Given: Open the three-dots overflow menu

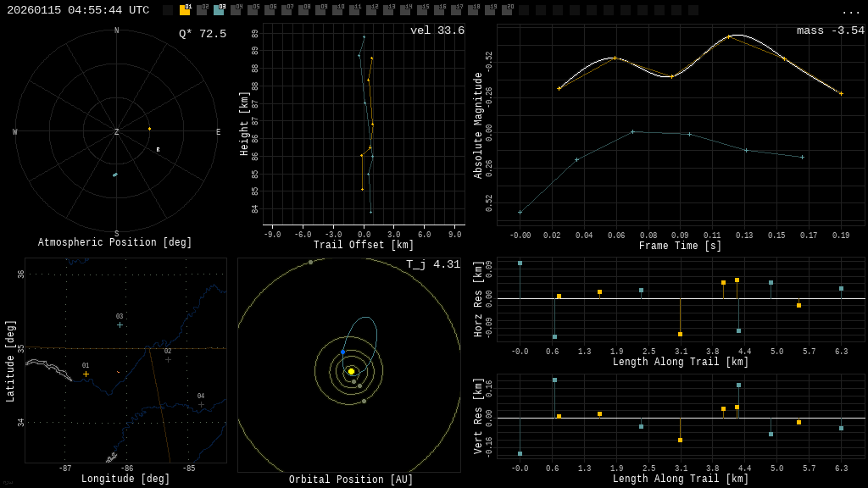Looking at the screenshot, I should click(x=850, y=11).
